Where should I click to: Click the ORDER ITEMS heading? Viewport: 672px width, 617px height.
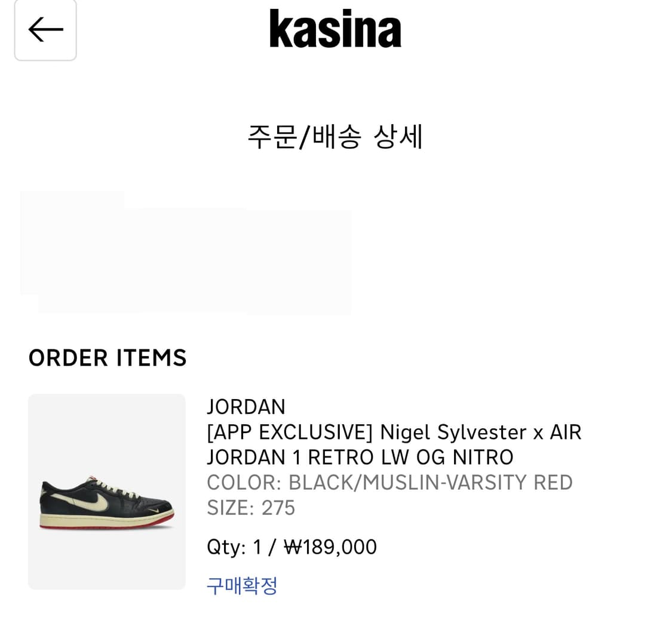(108, 358)
